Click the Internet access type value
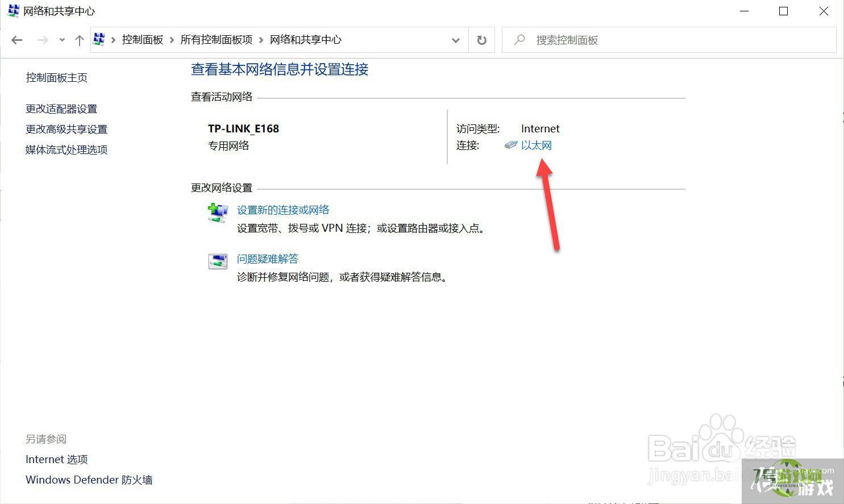 coord(541,128)
